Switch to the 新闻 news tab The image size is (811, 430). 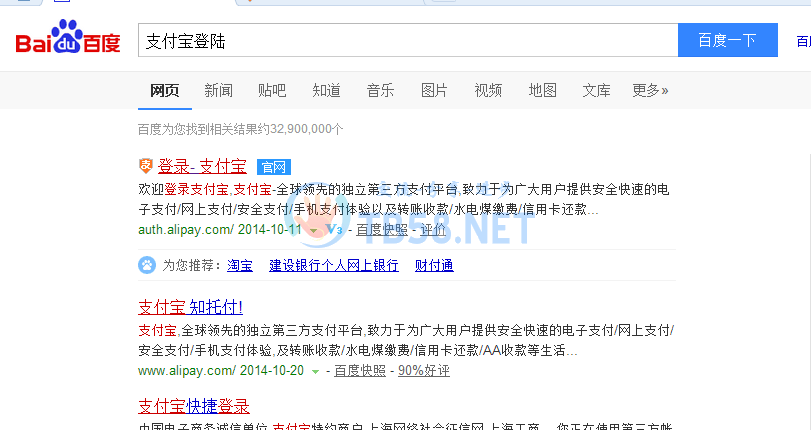tap(218, 91)
